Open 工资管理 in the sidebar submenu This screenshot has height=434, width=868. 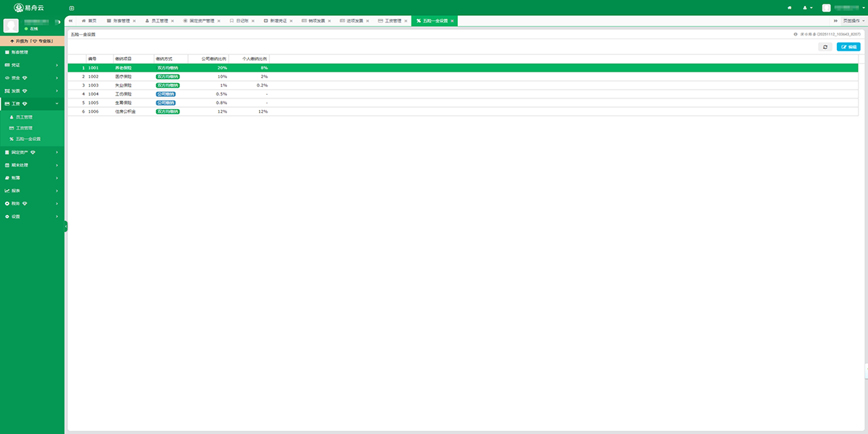point(25,127)
